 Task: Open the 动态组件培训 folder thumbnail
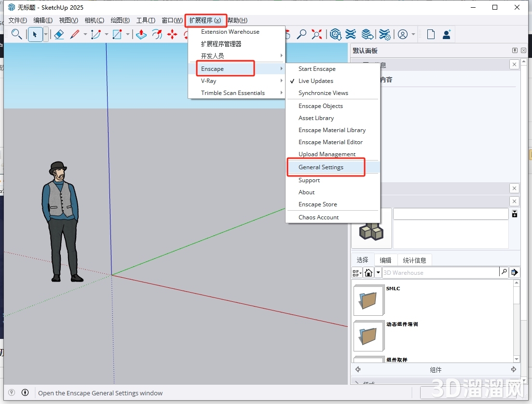369,336
